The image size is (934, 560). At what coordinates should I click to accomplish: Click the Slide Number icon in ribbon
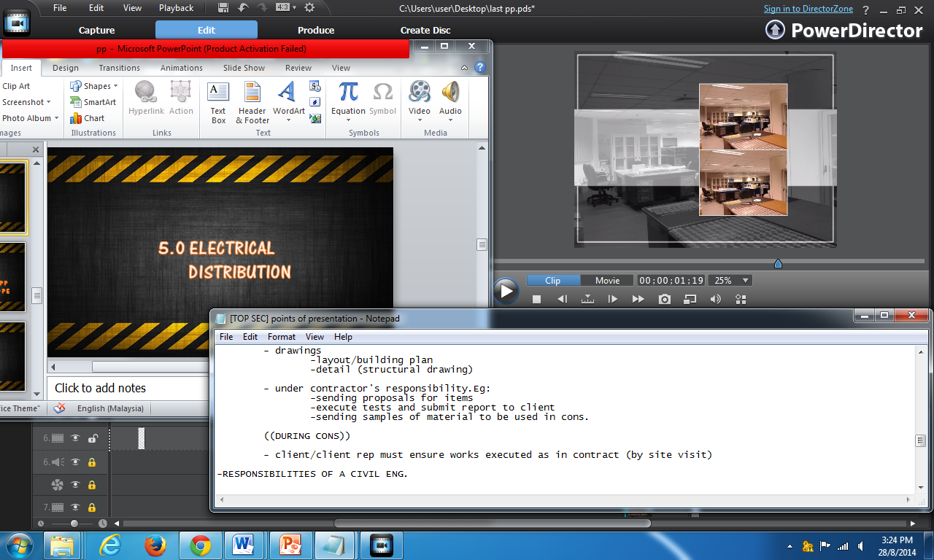[x=315, y=102]
